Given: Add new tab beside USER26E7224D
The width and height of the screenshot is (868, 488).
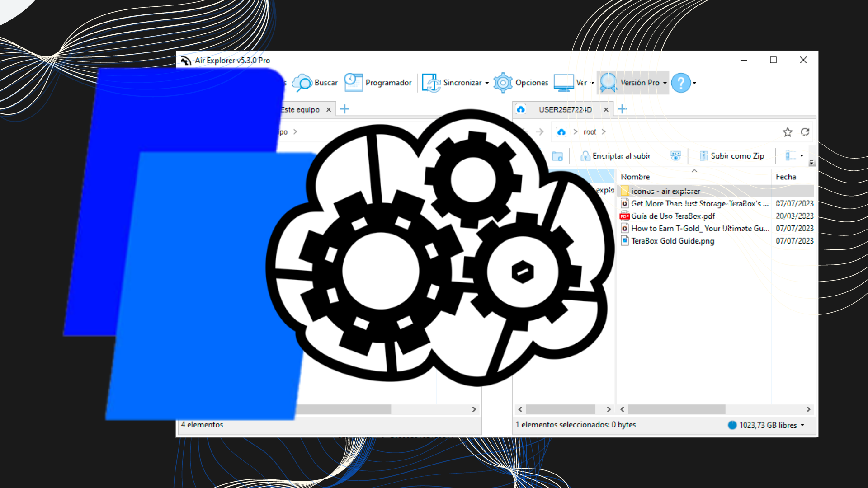Looking at the screenshot, I should pos(622,109).
